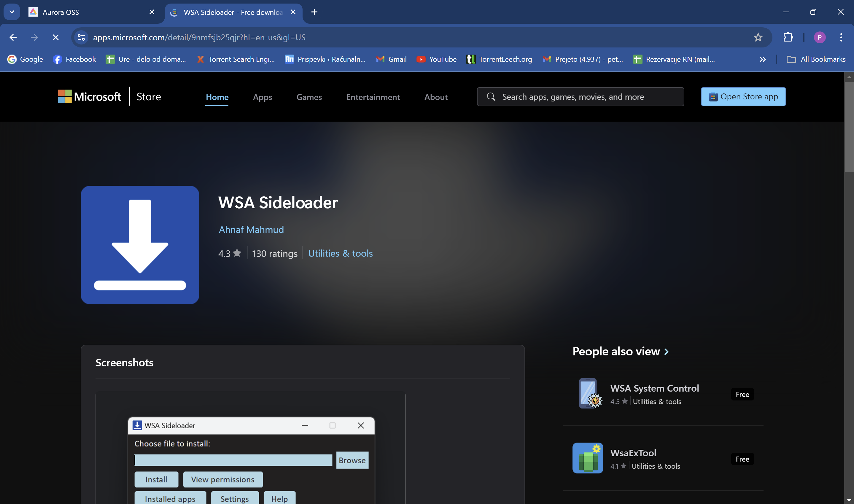Click the magnifier search icon
The width and height of the screenshot is (854, 504).
pyautogui.click(x=491, y=97)
